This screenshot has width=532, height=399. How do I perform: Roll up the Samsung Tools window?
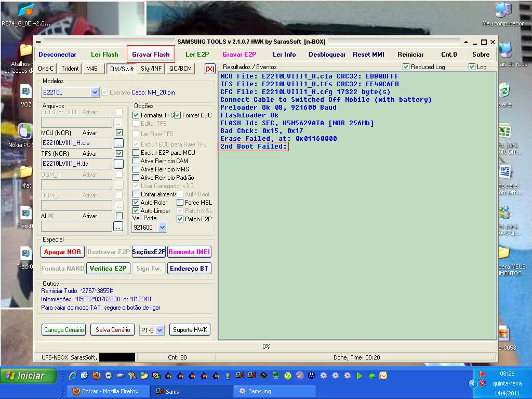[466, 42]
